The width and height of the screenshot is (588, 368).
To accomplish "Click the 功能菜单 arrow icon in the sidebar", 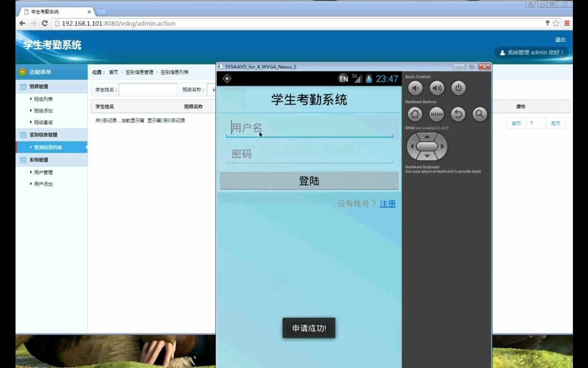I will pyautogui.click(x=22, y=71).
